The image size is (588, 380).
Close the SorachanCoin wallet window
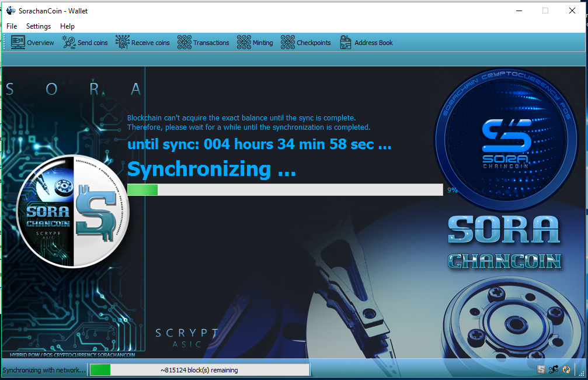pos(572,11)
